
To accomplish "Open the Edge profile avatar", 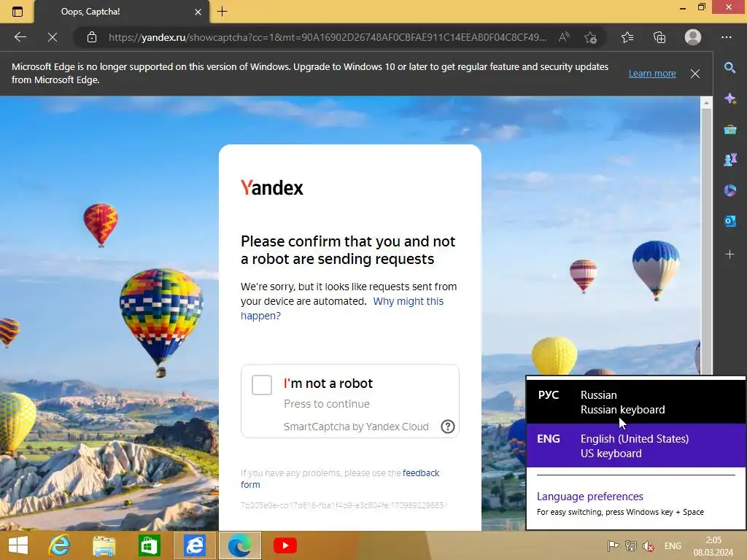I will (x=693, y=37).
